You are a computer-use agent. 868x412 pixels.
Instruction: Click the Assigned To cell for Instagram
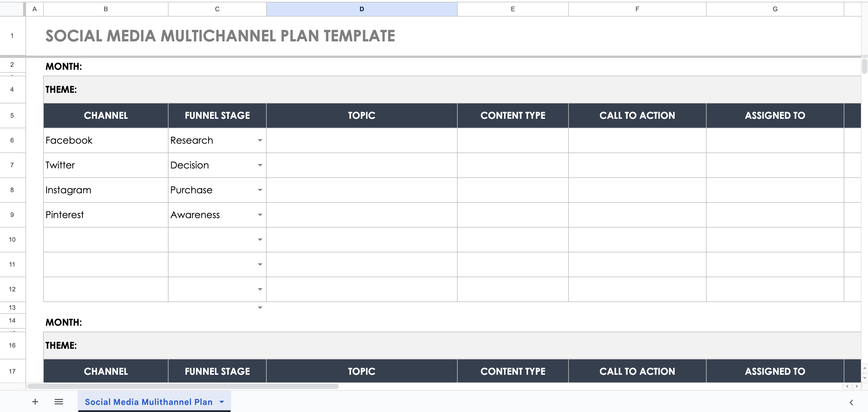775,190
